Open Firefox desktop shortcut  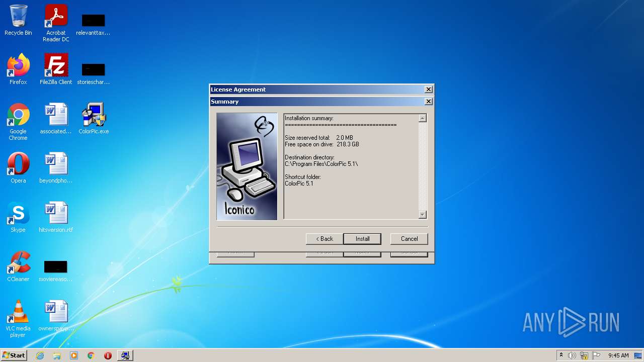(x=18, y=69)
